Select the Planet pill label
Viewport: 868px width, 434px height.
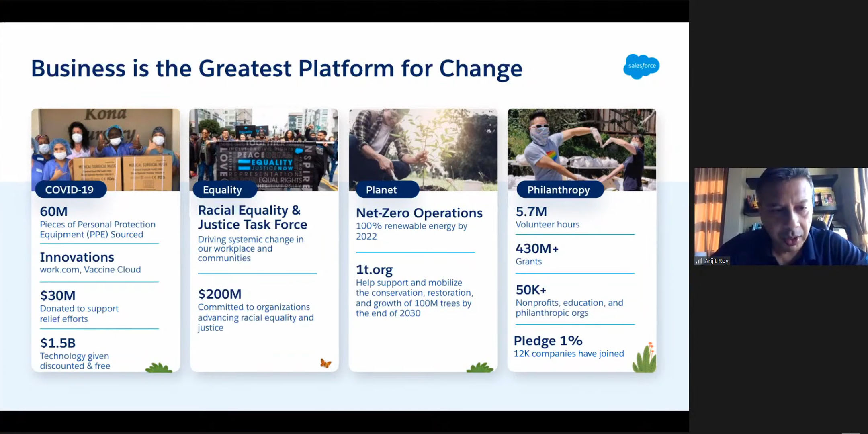382,190
